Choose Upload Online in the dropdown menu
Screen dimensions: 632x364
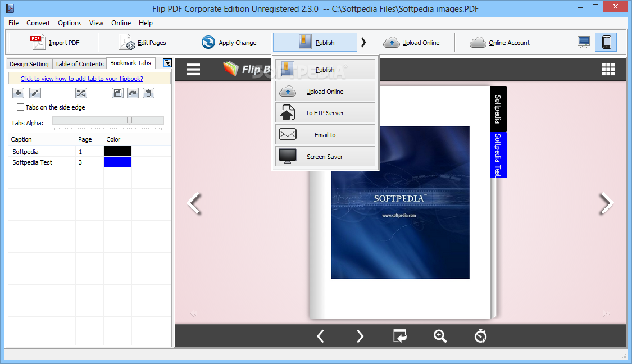pos(325,92)
